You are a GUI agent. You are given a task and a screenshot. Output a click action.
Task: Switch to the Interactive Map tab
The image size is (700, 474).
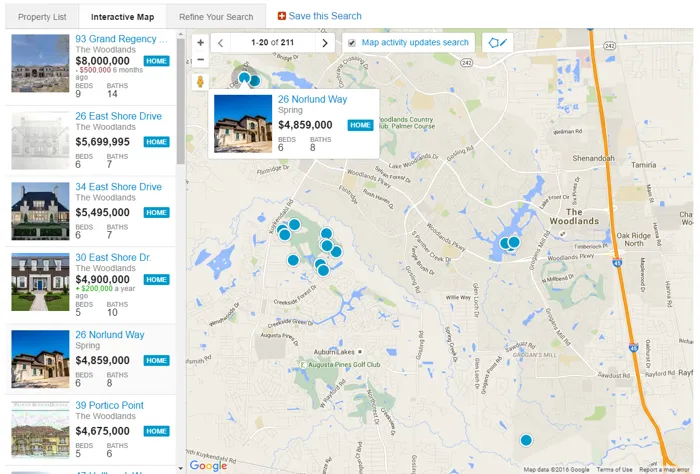[x=122, y=17]
